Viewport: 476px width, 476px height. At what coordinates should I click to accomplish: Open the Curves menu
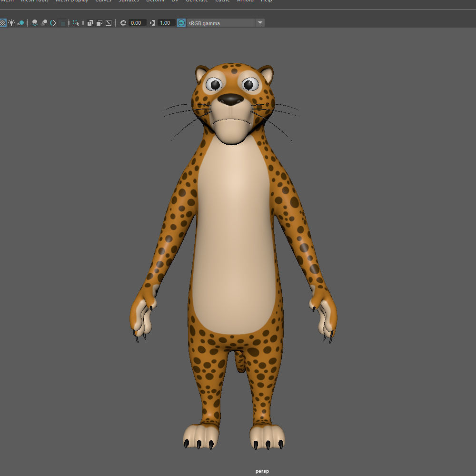pyautogui.click(x=103, y=1)
